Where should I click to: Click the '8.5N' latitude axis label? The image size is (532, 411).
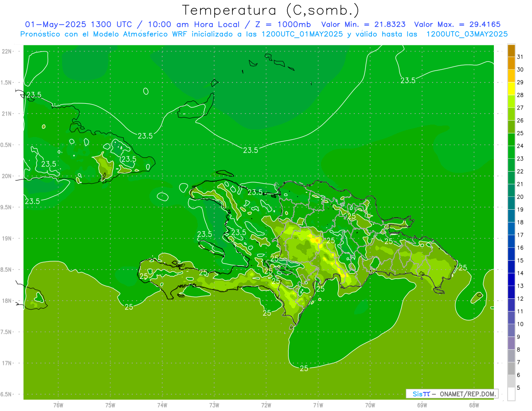tap(7, 270)
